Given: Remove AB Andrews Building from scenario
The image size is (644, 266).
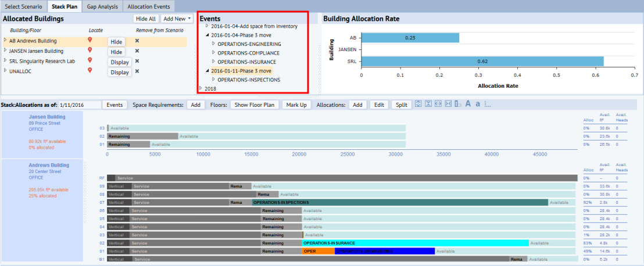Looking at the screenshot, I should [x=137, y=41].
